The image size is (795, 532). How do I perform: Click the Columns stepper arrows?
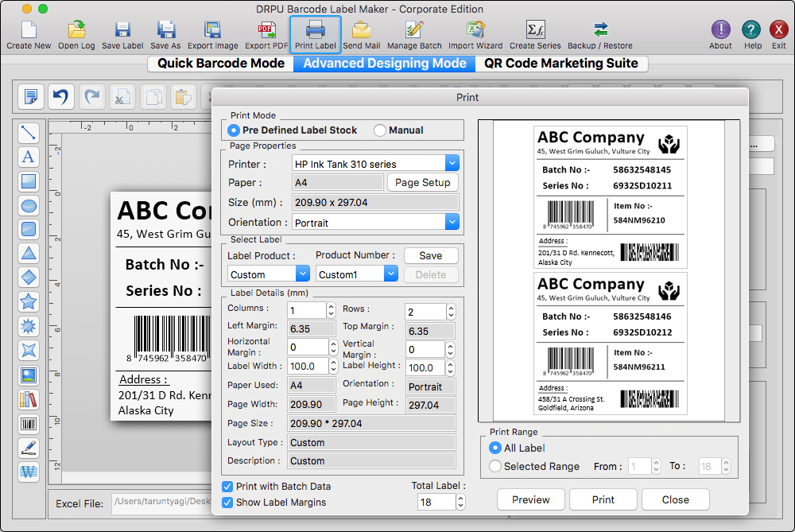pyautogui.click(x=331, y=310)
